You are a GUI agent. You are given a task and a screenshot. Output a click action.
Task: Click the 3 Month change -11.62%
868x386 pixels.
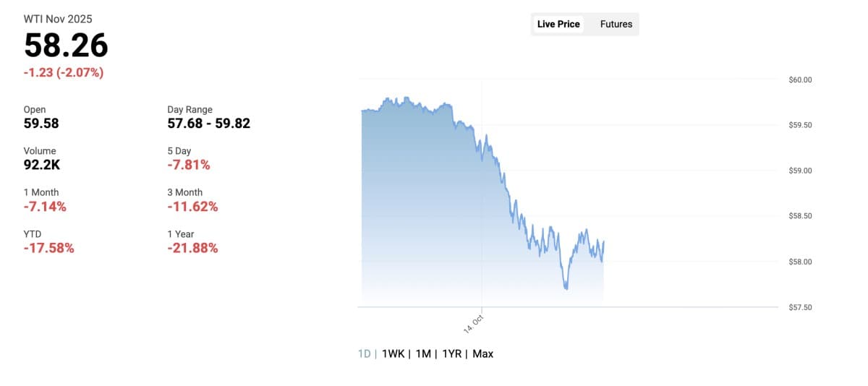[x=192, y=207]
